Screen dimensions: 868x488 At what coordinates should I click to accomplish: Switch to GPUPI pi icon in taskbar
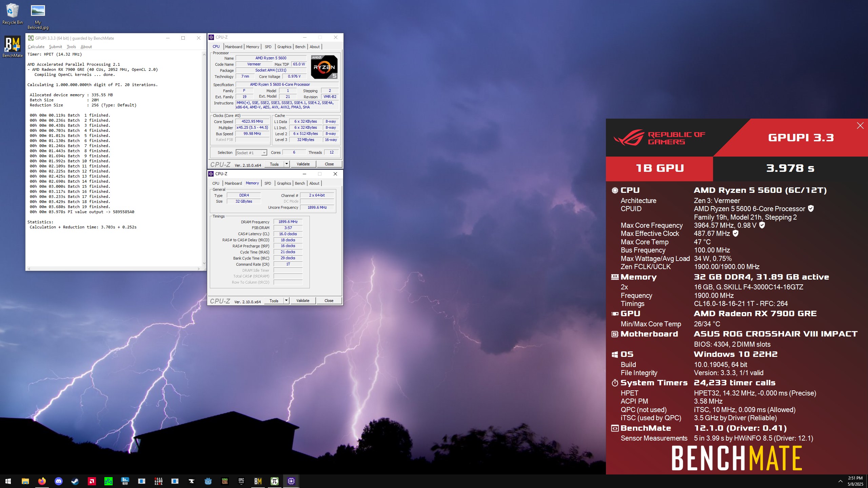point(275,481)
